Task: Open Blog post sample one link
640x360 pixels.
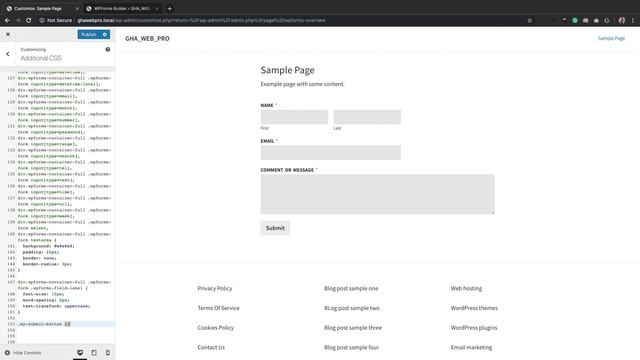Action: (x=351, y=288)
